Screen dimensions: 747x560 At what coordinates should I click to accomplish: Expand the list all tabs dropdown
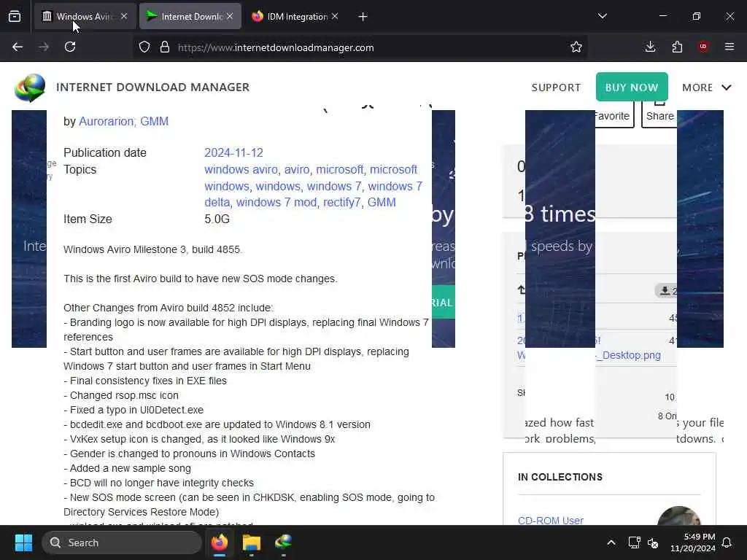(x=602, y=16)
